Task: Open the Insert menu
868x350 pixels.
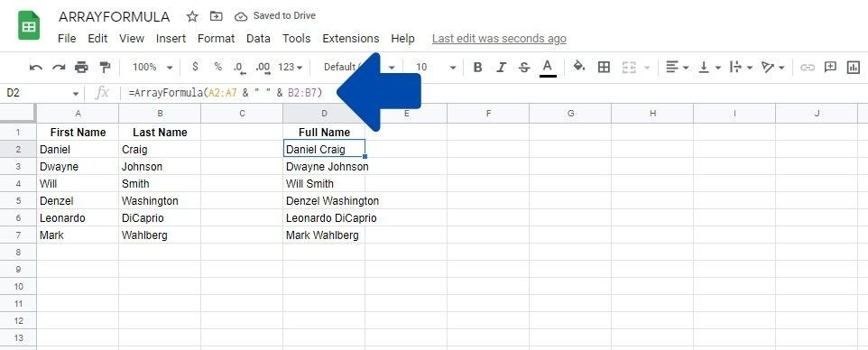Action: [x=171, y=38]
